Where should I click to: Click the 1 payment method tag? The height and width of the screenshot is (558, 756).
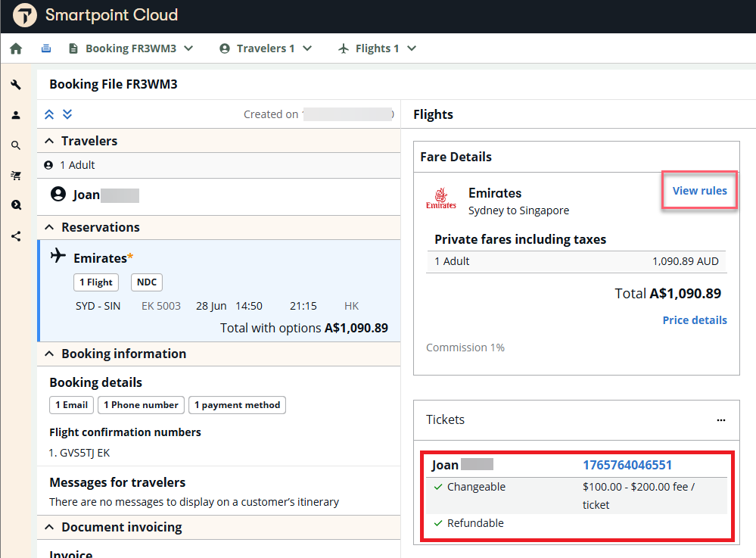pos(237,405)
